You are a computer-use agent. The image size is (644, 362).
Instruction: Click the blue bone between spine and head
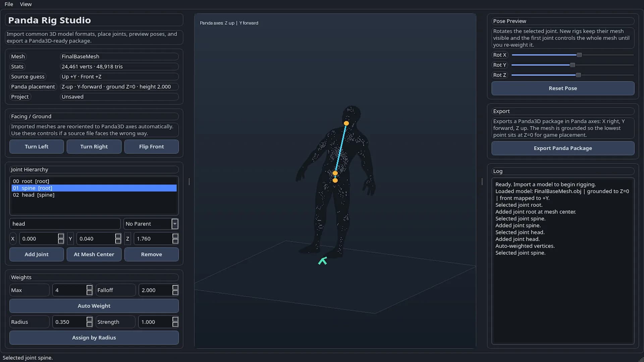341,148
